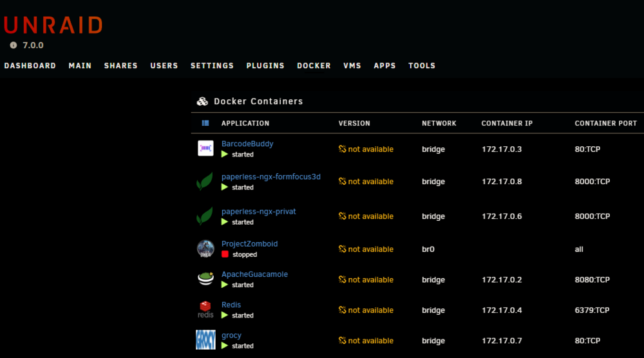Open the BarcodeBuddy container link

247,144
